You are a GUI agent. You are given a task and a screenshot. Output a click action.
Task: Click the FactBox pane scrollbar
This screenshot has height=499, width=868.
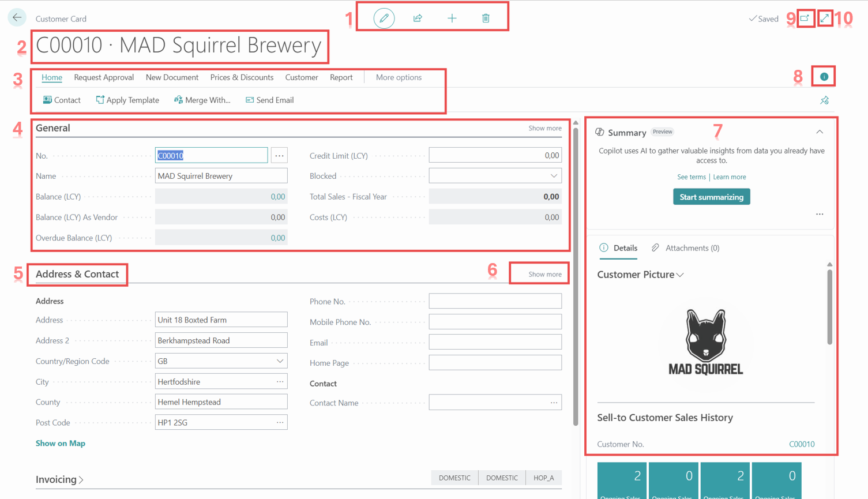829,306
